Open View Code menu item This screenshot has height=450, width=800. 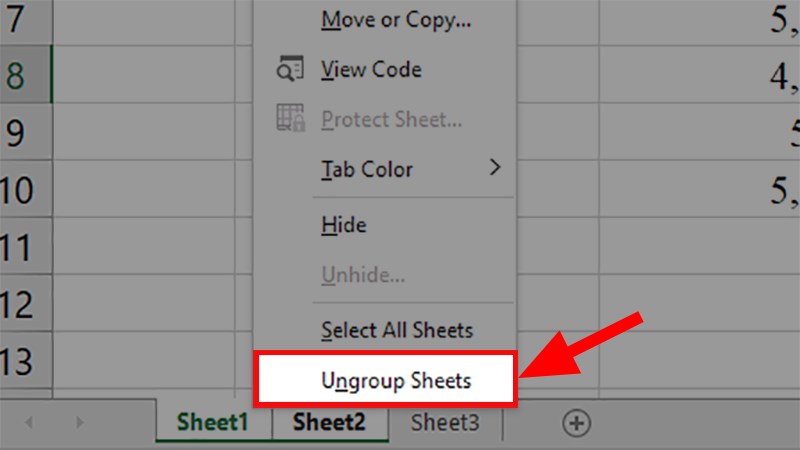click(371, 70)
